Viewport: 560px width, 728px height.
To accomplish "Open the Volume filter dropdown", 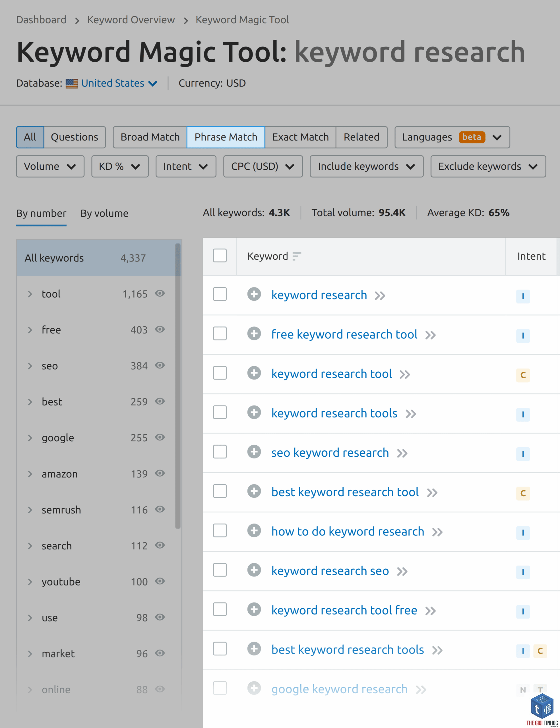I will tap(50, 166).
